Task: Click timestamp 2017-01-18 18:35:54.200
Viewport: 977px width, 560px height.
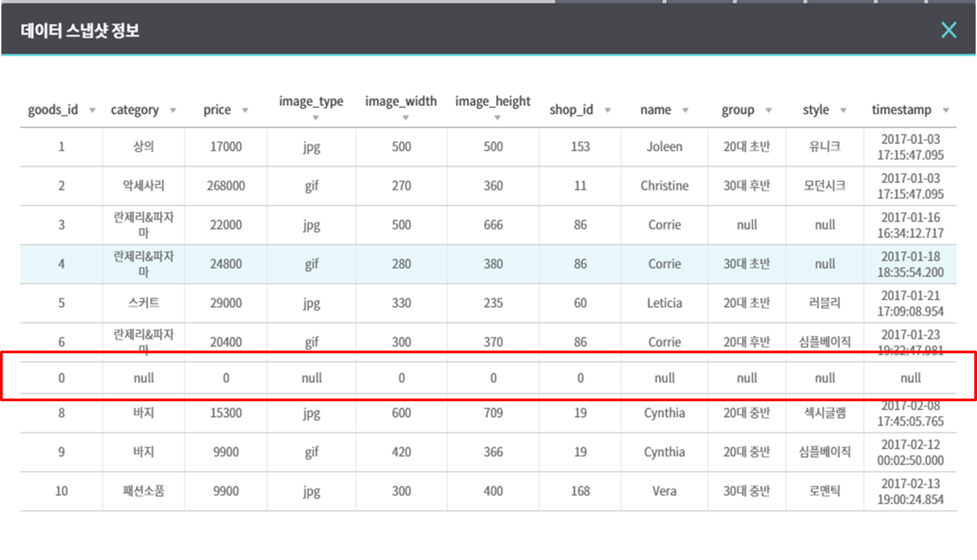Action: 910,264
